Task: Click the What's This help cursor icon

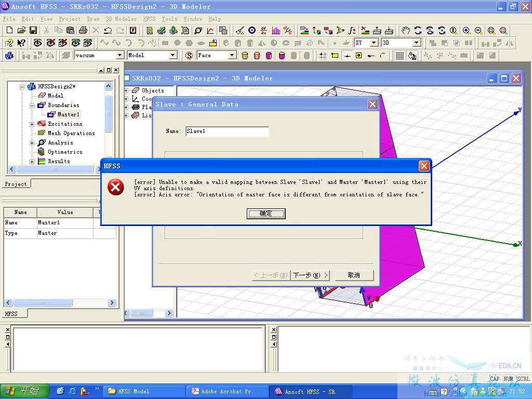Action: point(21,43)
